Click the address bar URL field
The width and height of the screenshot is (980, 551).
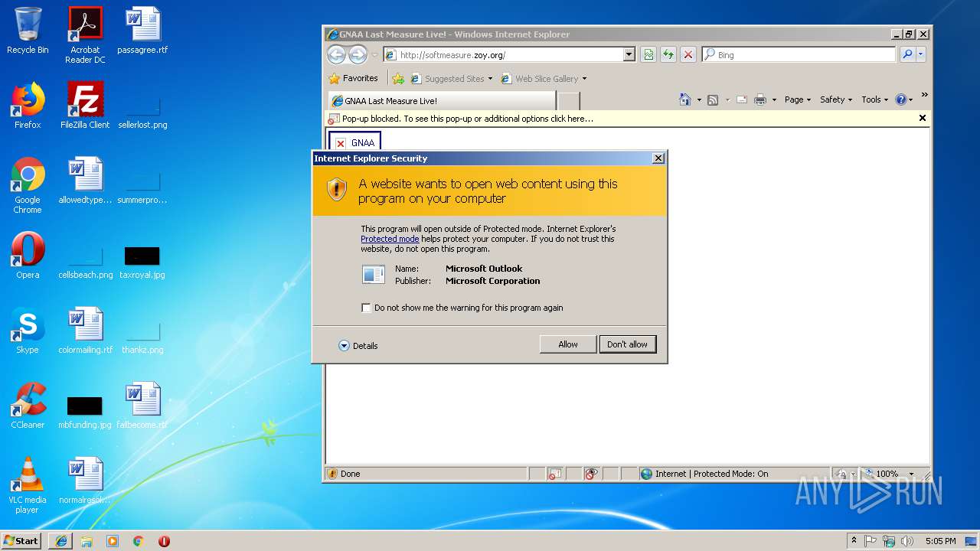[503, 55]
